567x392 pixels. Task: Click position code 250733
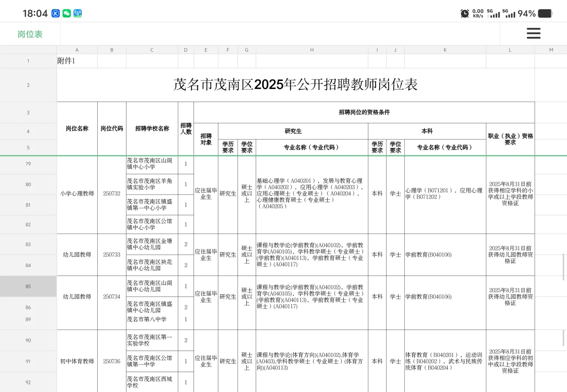point(112,255)
